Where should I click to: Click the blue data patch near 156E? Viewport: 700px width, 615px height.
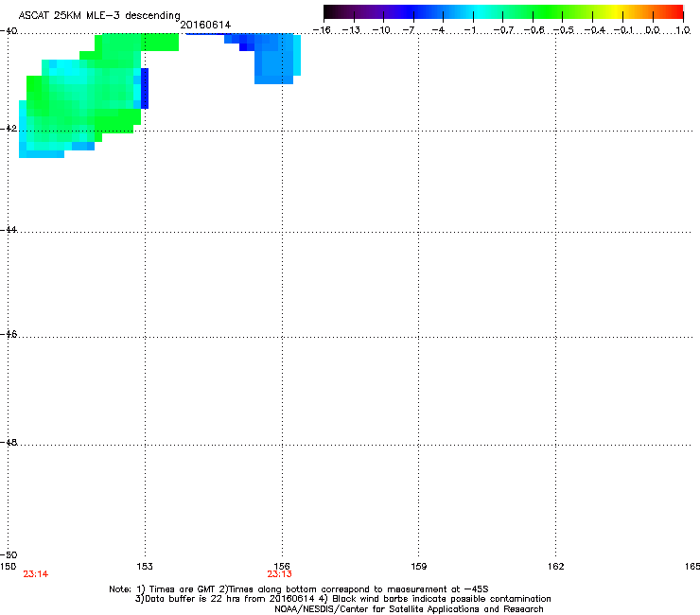[x=274, y=58]
